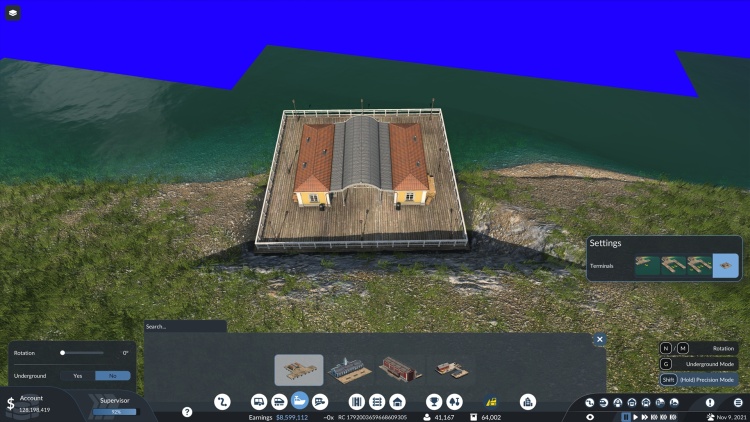
Task: Click the 0° rotation value
Action: [x=125, y=353]
